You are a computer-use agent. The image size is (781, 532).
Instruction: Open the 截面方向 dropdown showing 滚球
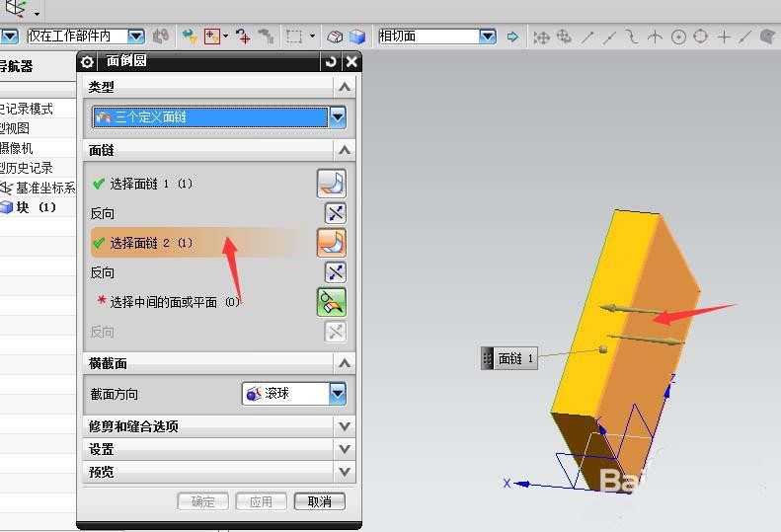coord(294,394)
